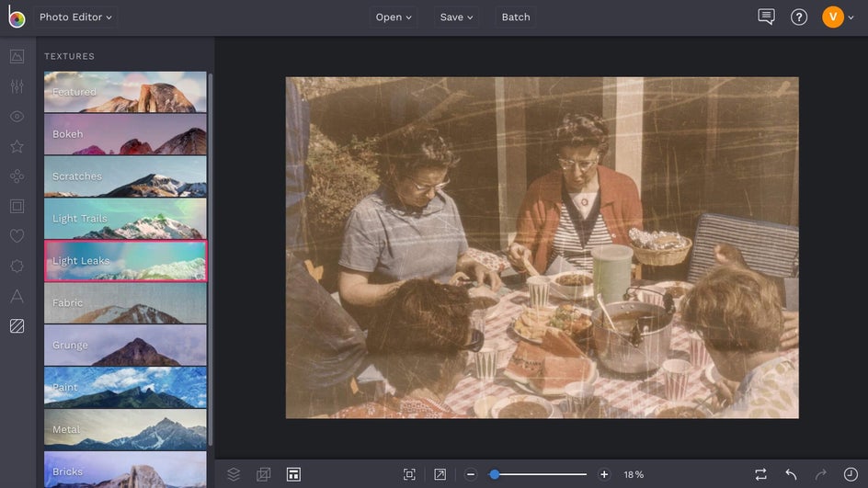Expand the Save menu dropdown

tap(456, 17)
